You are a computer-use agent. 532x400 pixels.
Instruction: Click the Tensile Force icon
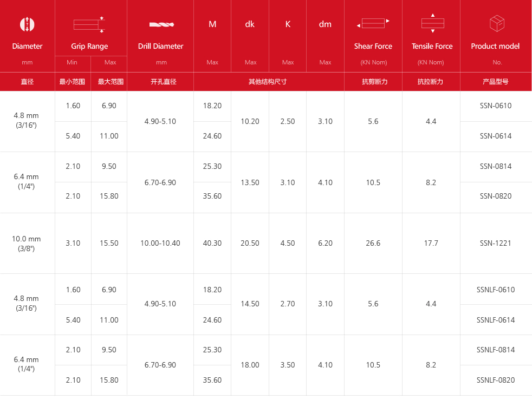coord(432,23)
